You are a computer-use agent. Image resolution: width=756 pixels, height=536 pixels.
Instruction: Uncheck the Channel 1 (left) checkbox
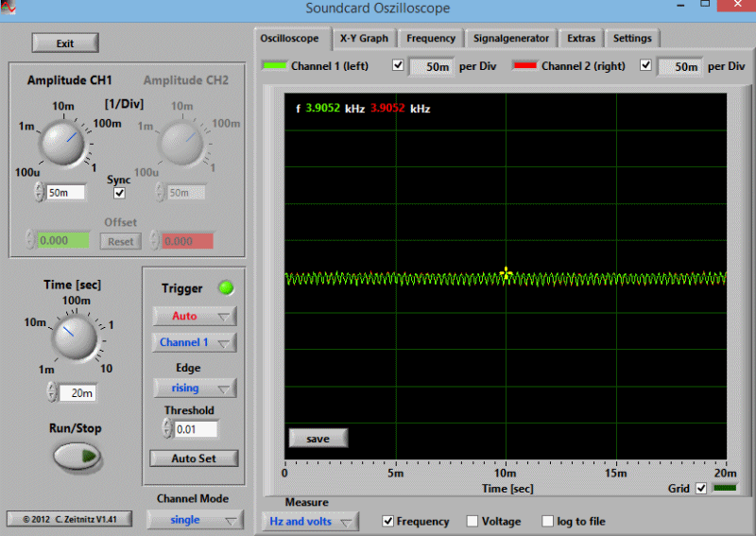pyautogui.click(x=398, y=65)
